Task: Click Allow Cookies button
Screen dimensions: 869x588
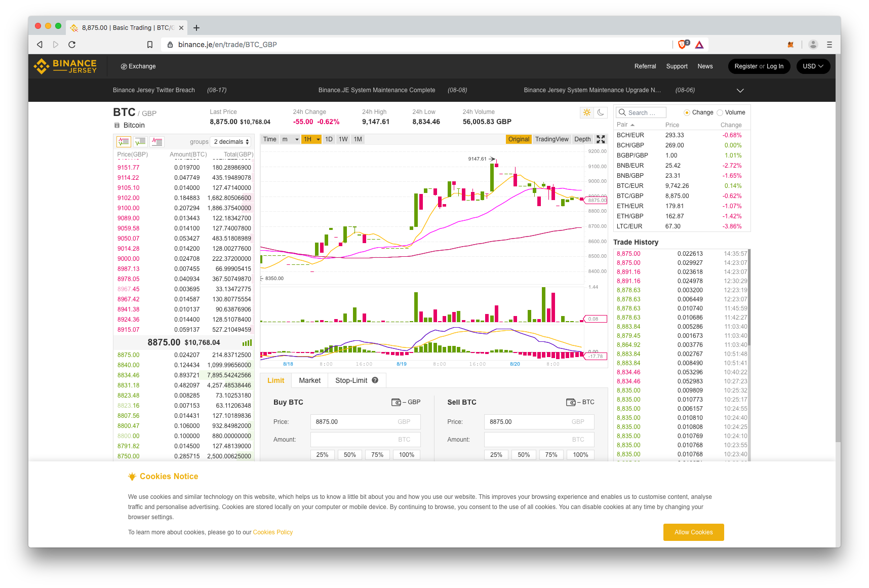Action: tap(694, 532)
